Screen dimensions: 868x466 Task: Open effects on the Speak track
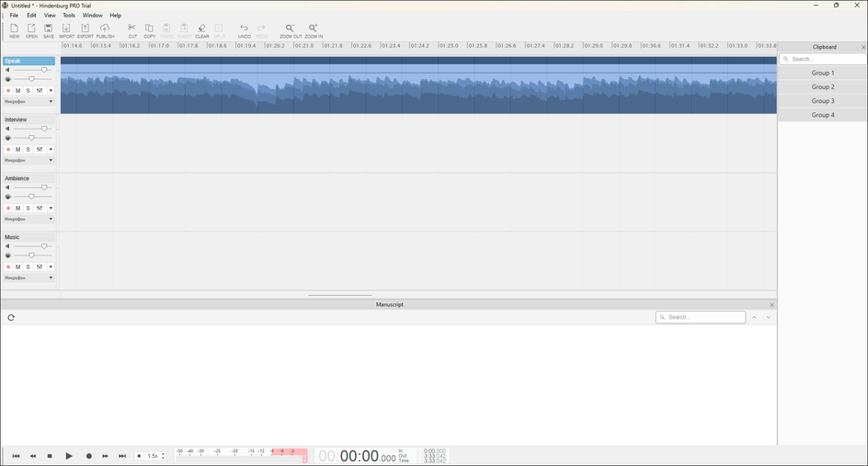point(40,90)
